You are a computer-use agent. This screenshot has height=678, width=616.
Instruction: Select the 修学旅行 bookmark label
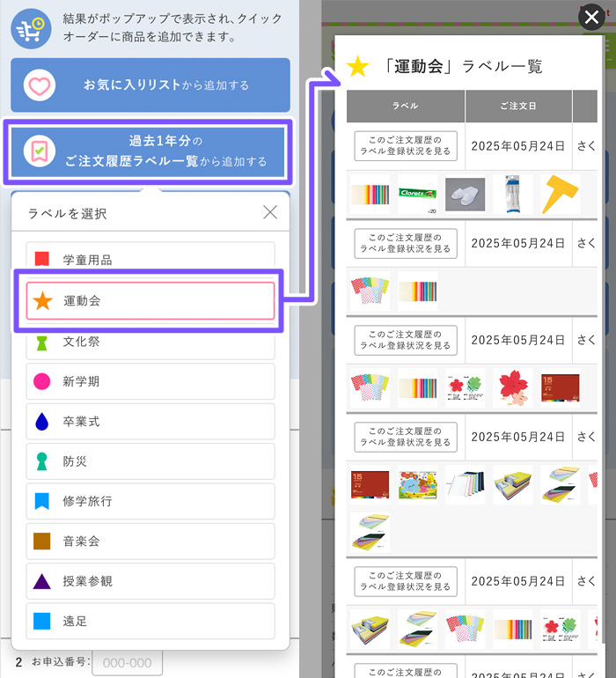(150, 501)
